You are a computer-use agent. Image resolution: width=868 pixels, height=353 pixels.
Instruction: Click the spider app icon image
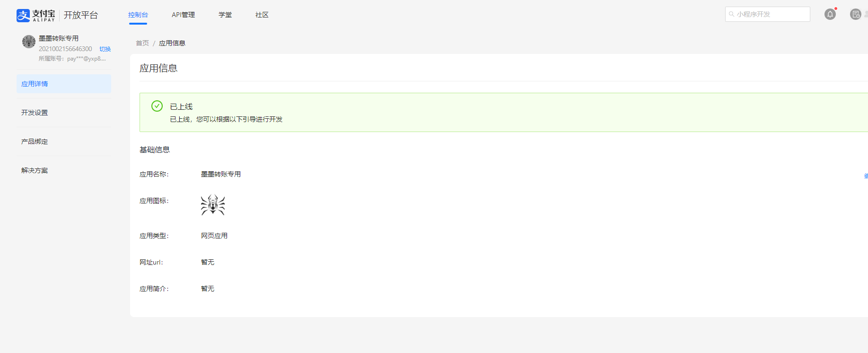tap(213, 205)
